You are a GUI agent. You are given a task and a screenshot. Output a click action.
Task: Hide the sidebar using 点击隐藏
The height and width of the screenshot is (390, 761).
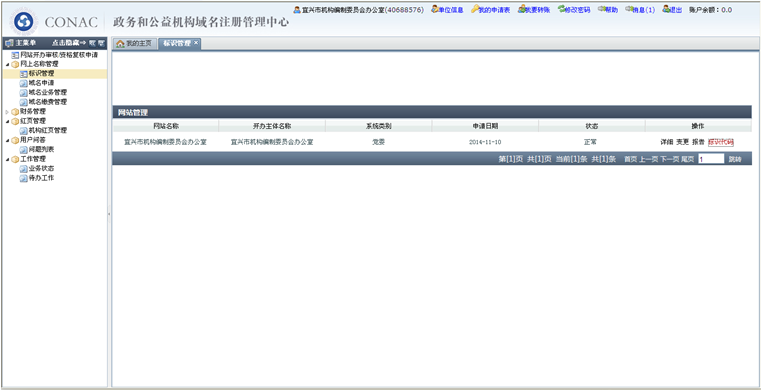pos(69,43)
